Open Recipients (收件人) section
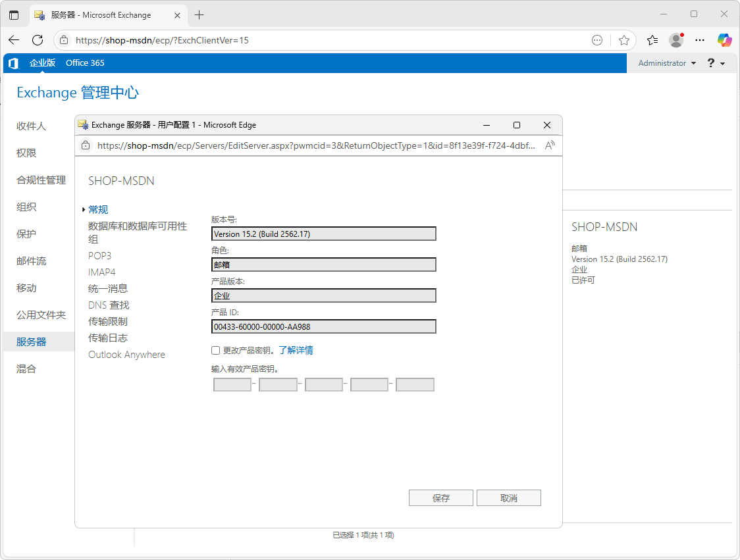The width and height of the screenshot is (740, 560). (x=31, y=126)
